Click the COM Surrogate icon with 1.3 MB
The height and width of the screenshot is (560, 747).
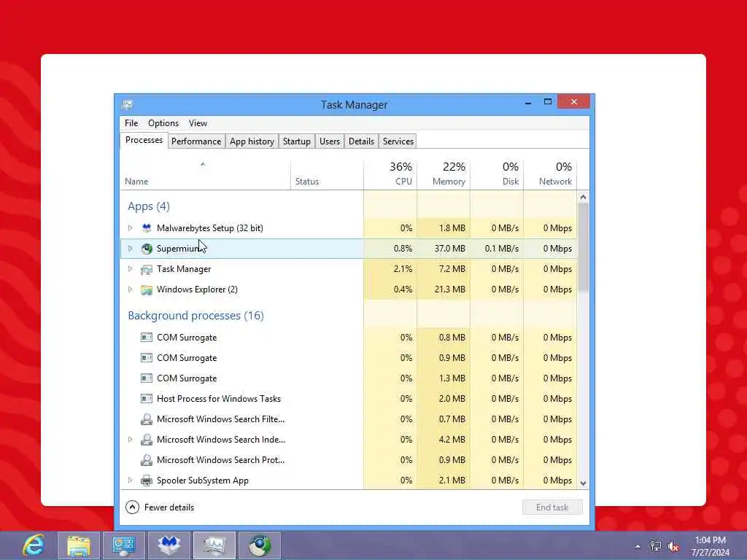146,378
